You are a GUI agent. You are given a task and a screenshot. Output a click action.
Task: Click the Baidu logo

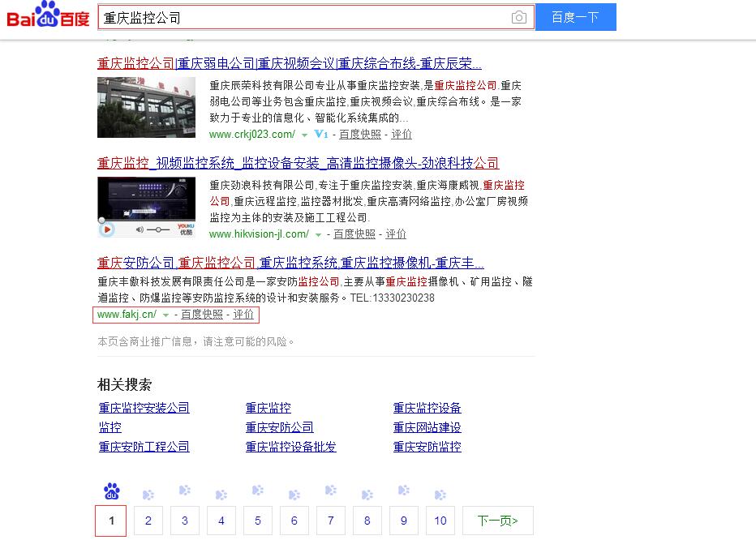tap(46, 17)
